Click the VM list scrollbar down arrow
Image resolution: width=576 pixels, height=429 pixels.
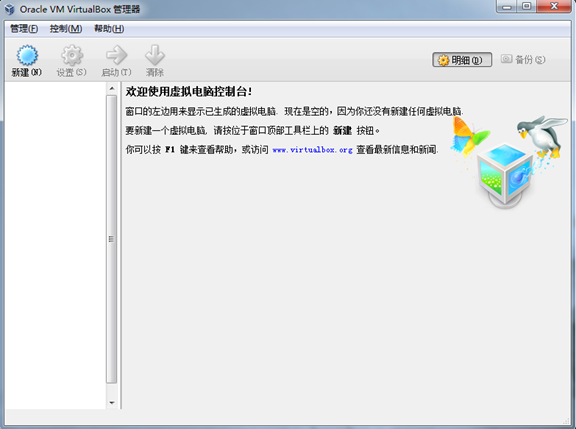(x=112, y=403)
